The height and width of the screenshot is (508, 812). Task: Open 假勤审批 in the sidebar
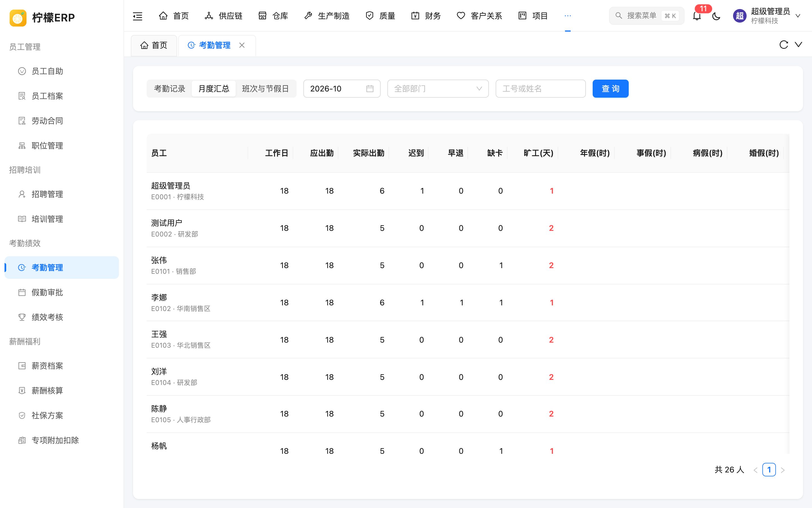click(62, 292)
